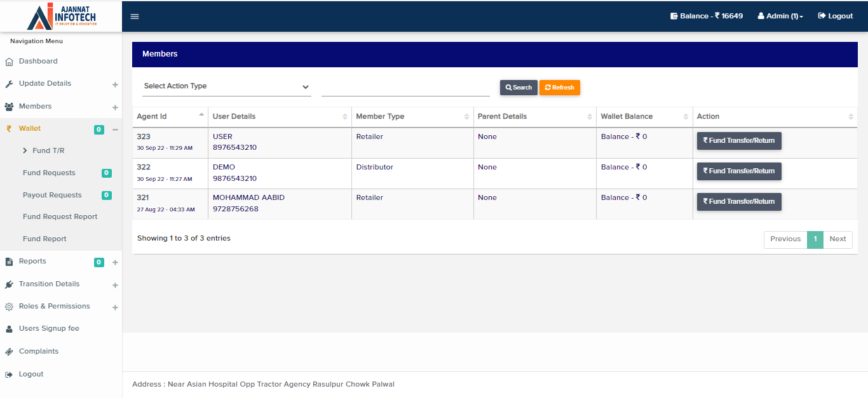Click the wallet balance icon in header
Viewport: 868px width, 398px height.
coord(674,17)
